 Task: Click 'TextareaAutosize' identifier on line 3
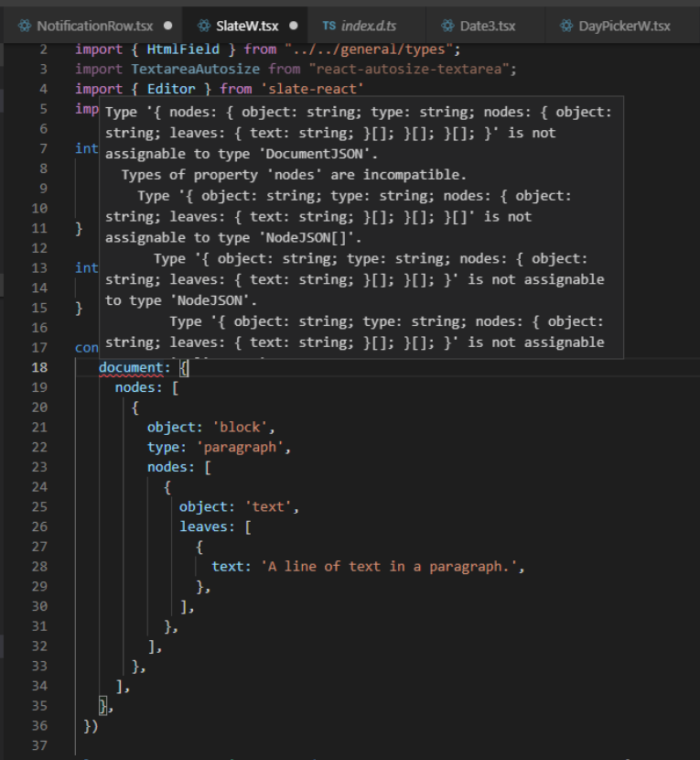(x=195, y=70)
